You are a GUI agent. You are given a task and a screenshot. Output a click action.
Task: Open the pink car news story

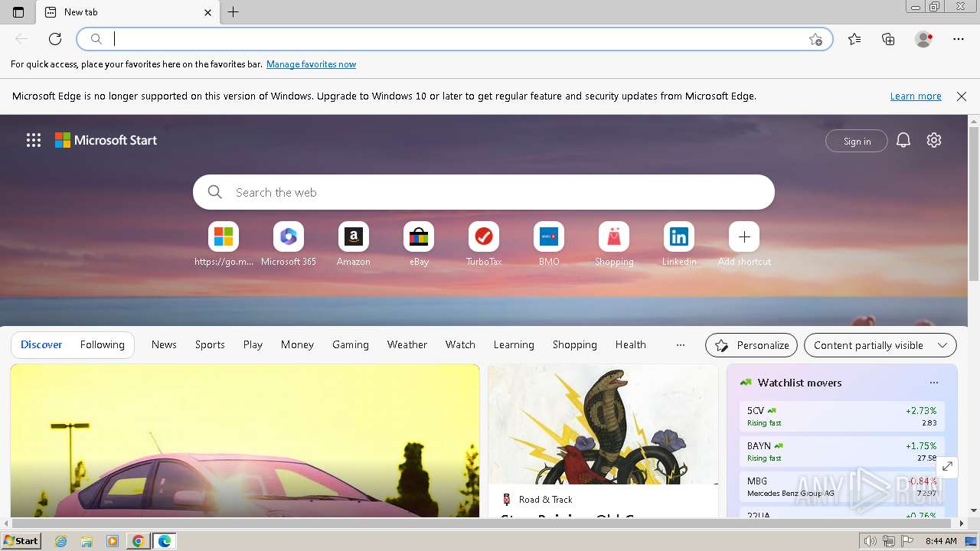[x=245, y=441]
